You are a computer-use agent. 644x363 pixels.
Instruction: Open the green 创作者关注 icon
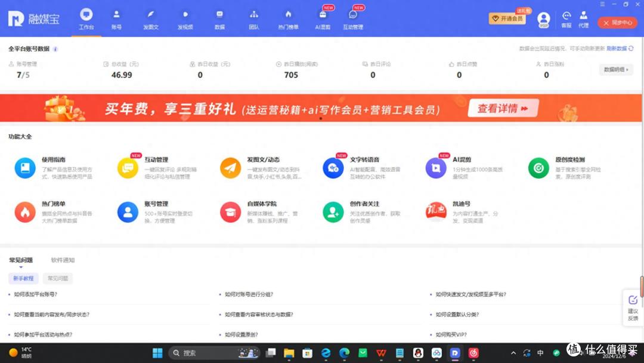pyautogui.click(x=333, y=212)
